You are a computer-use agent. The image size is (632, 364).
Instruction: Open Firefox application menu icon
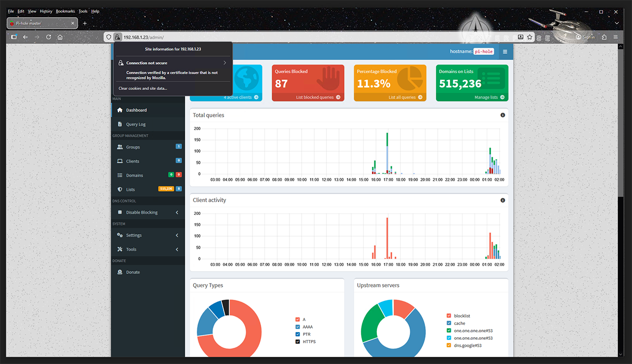tap(616, 37)
